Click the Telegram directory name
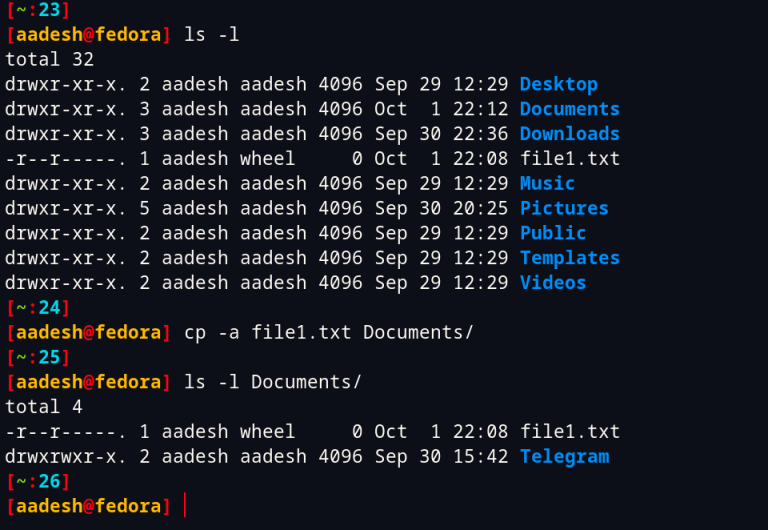The height and width of the screenshot is (530, 768). pyautogui.click(x=564, y=457)
